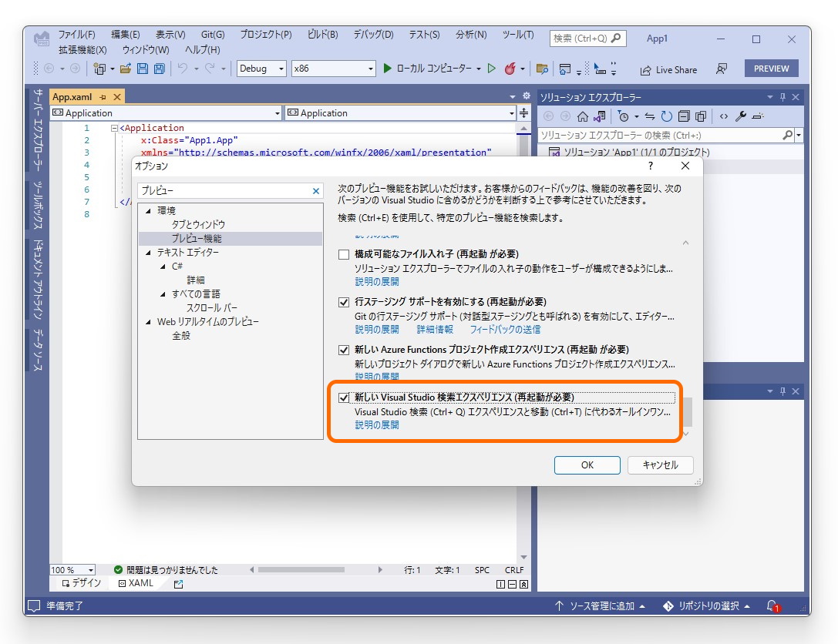Screen dimensions: 838x644
Task: Open the フィードバックの送信 link
Action: (x=505, y=330)
